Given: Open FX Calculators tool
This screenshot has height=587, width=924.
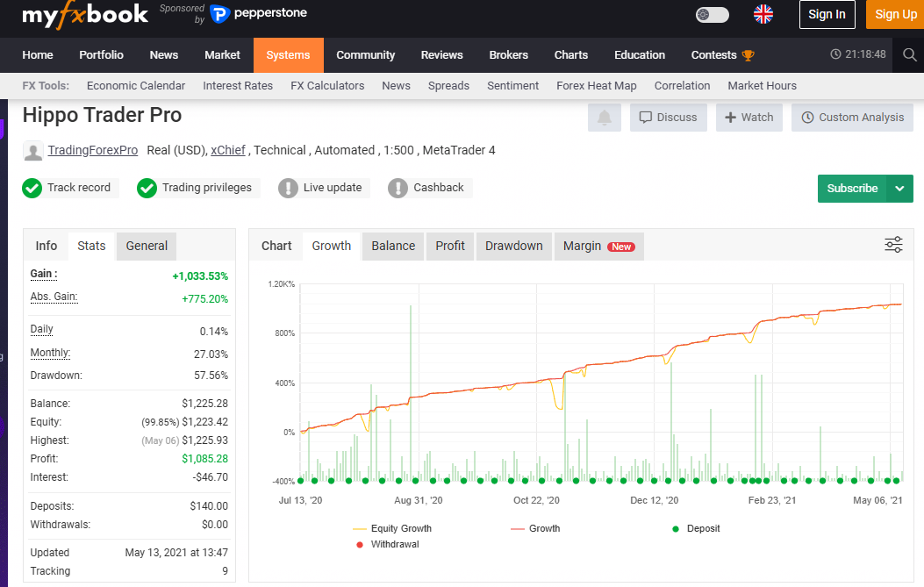Looking at the screenshot, I should point(327,85).
